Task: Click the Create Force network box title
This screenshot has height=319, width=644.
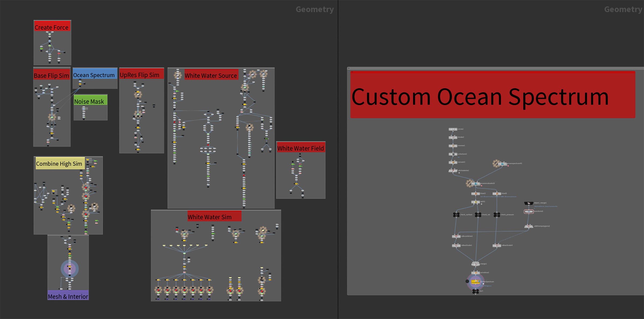Action: coord(52,27)
